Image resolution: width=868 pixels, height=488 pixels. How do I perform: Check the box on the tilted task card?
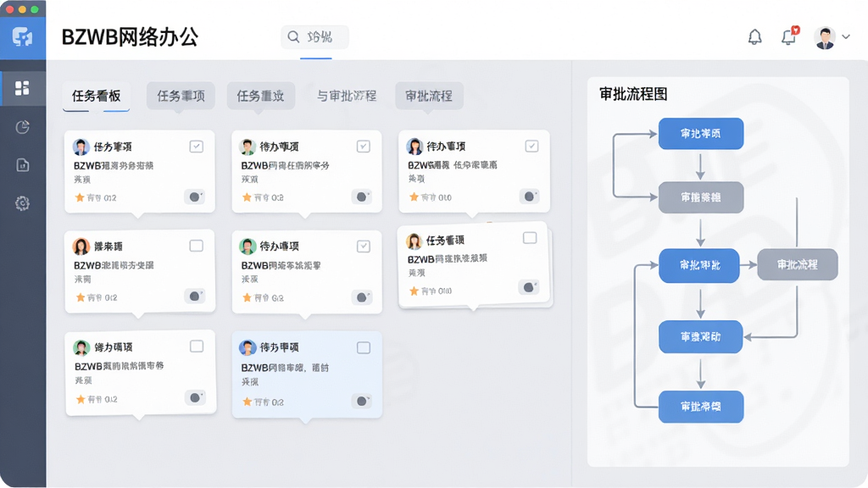[x=530, y=237]
